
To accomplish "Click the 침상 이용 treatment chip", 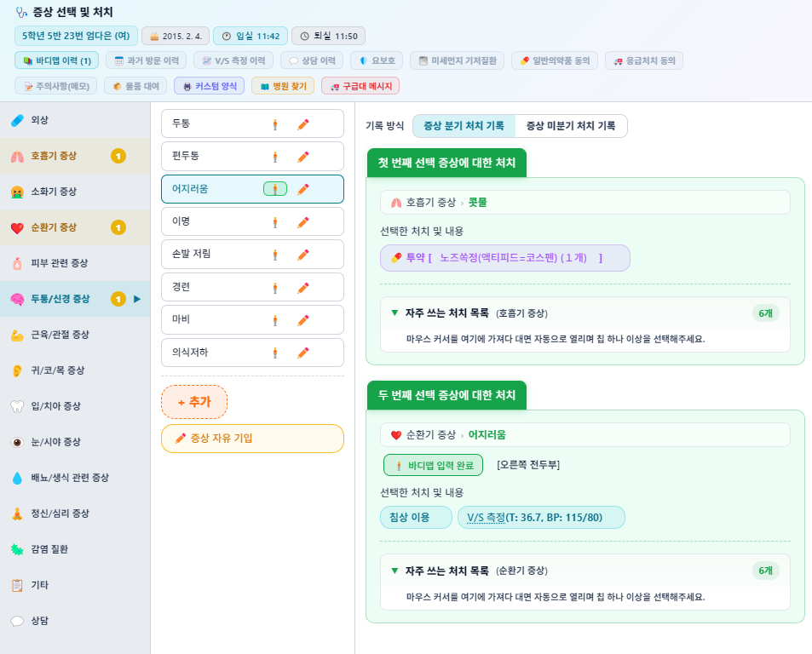I will pyautogui.click(x=417, y=518).
